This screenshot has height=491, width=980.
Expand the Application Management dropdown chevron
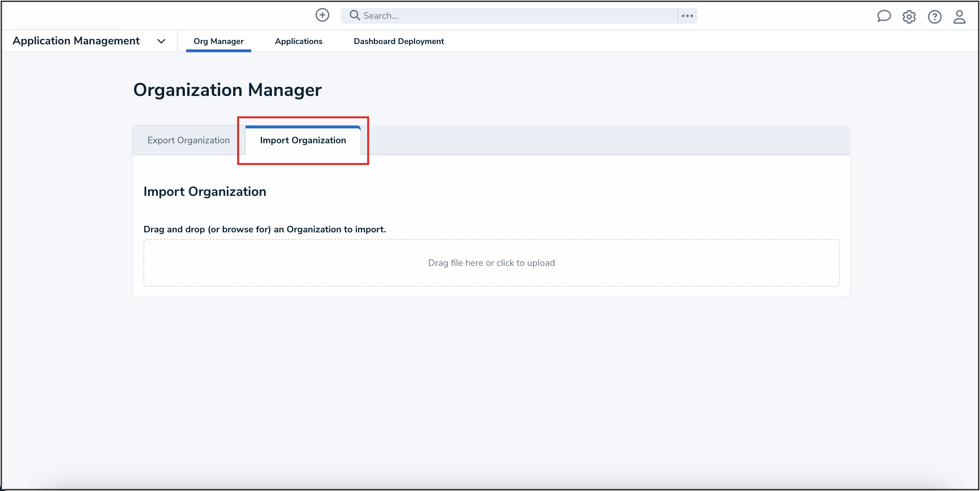tap(161, 41)
